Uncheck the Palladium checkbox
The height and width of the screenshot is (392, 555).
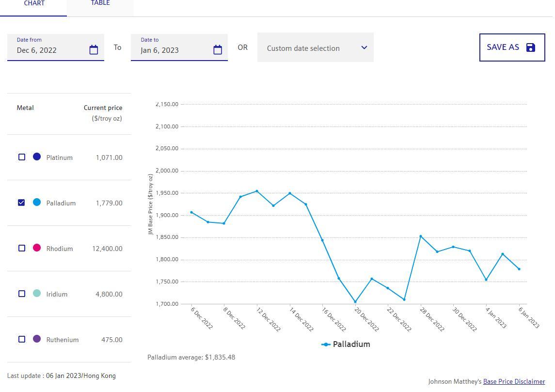pos(22,203)
